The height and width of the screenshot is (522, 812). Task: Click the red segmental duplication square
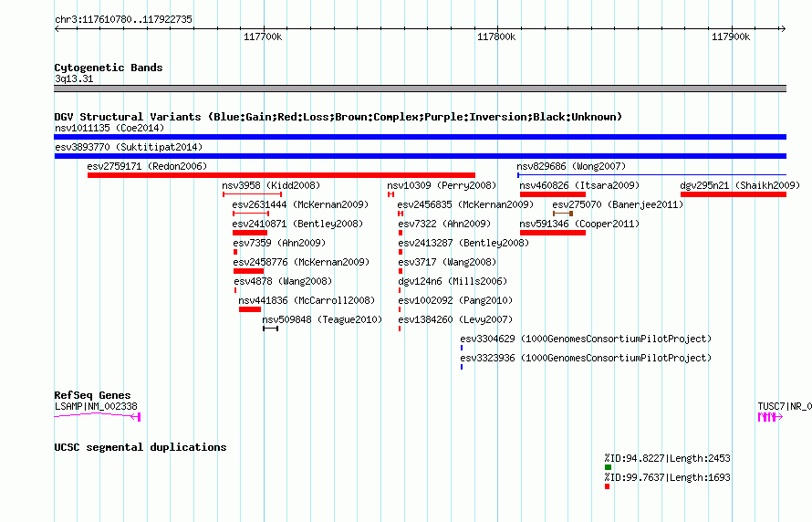pyautogui.click(x=607, y=486)
